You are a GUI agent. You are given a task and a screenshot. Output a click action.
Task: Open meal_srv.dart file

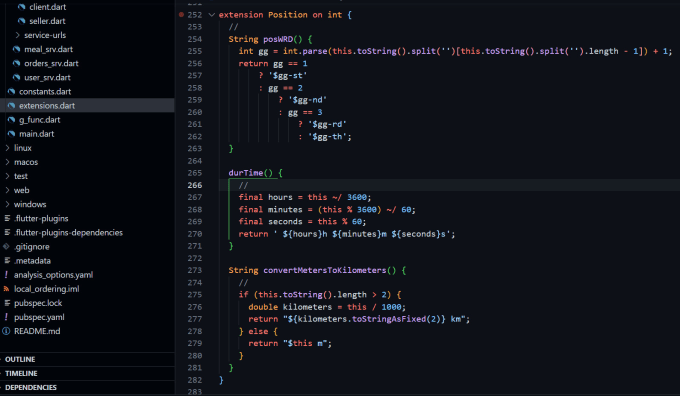point(48,49)
